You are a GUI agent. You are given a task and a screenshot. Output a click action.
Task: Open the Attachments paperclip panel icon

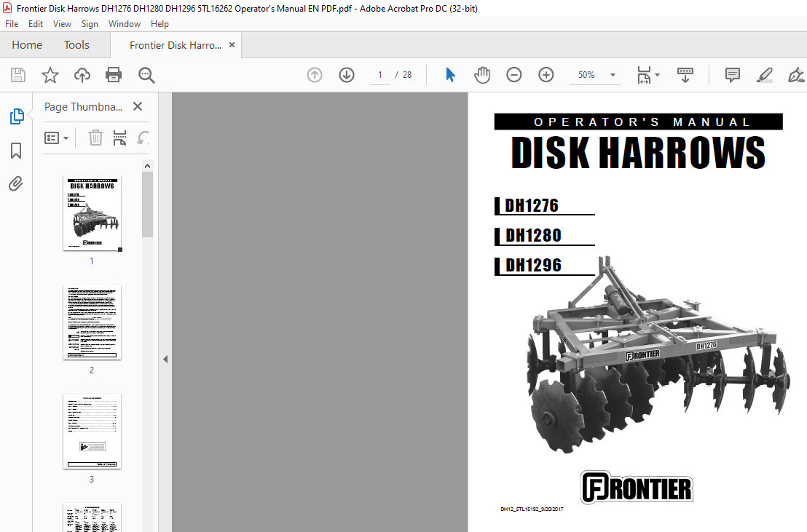coord(16,183)
